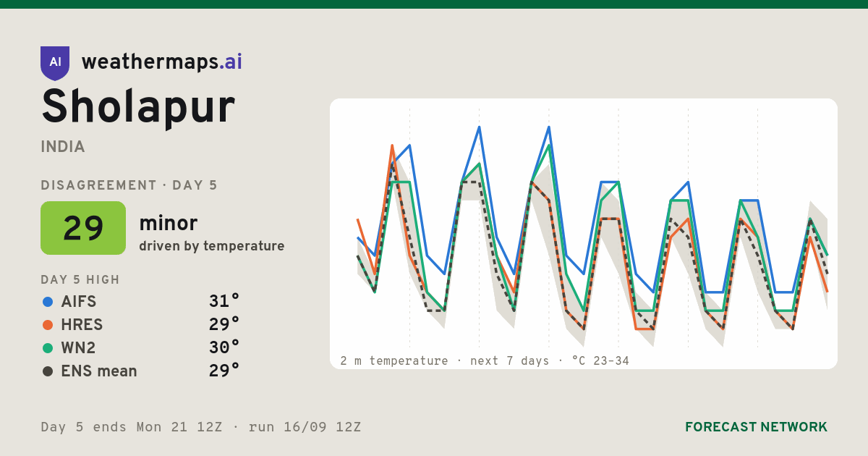Select the ENS mean label
This screenshot has width=868, height=456.
[99, 371]
